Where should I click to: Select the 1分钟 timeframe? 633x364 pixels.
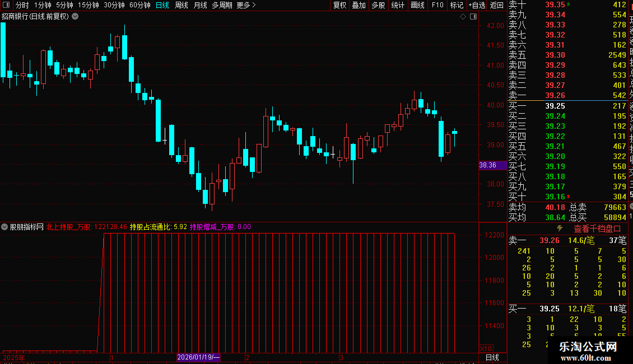coord(43,5)
